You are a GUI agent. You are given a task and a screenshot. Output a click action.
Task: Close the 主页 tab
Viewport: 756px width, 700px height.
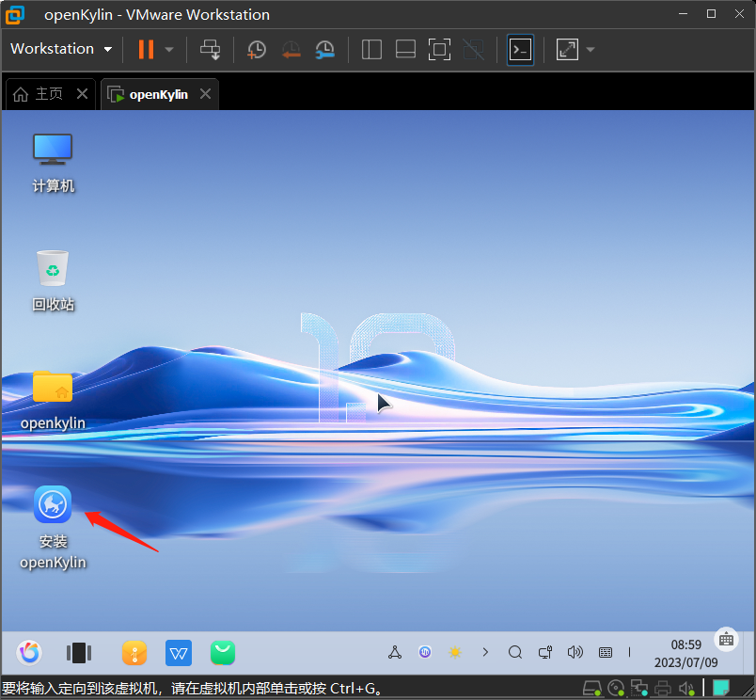[83, 93]
